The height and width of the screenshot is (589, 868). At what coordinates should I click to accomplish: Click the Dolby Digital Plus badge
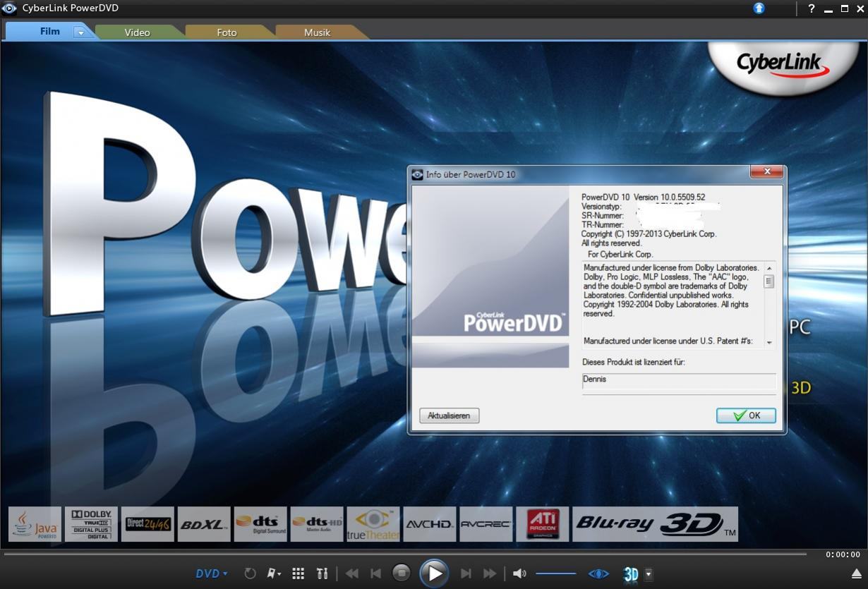91,524
